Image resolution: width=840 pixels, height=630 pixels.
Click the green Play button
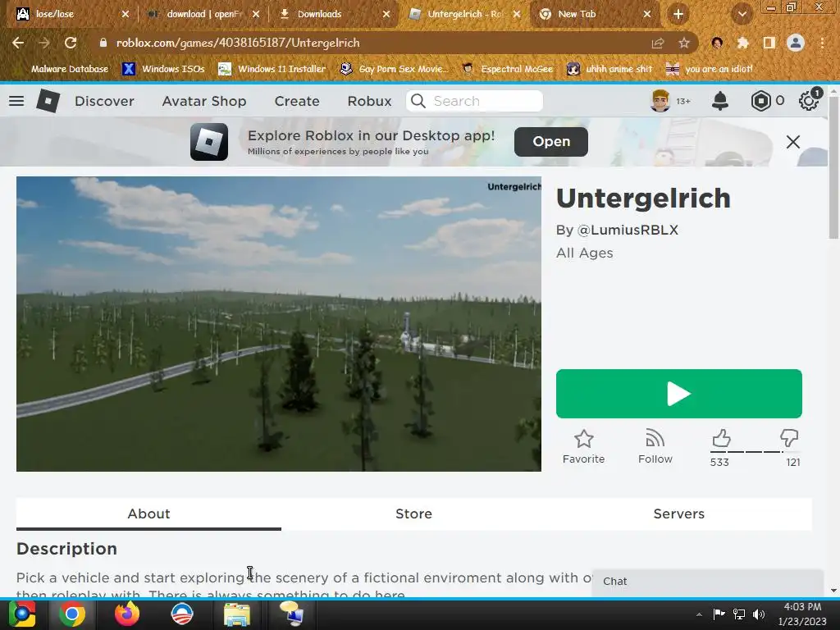tap(678, 394)
